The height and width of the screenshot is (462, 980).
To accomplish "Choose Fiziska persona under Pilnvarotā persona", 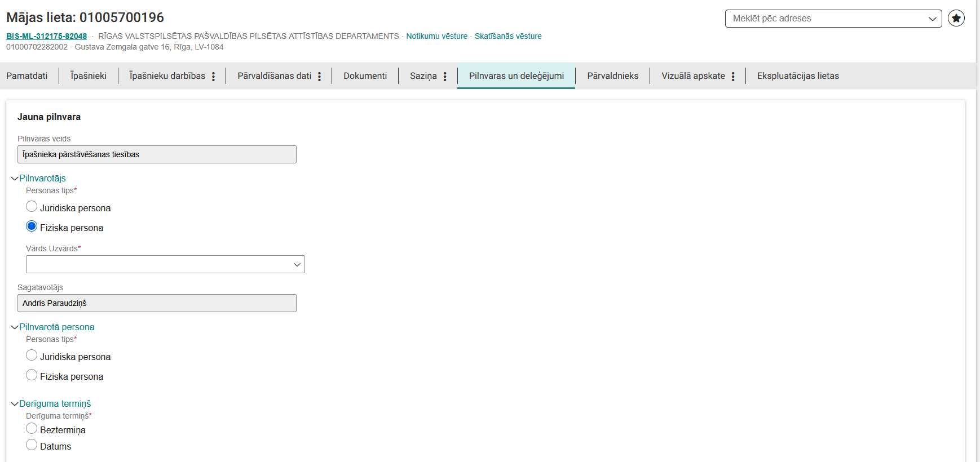I will click(32, 375).
